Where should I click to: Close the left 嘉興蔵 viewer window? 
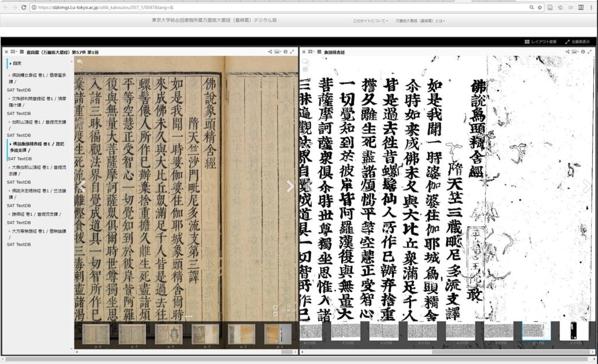pos(6,52)
